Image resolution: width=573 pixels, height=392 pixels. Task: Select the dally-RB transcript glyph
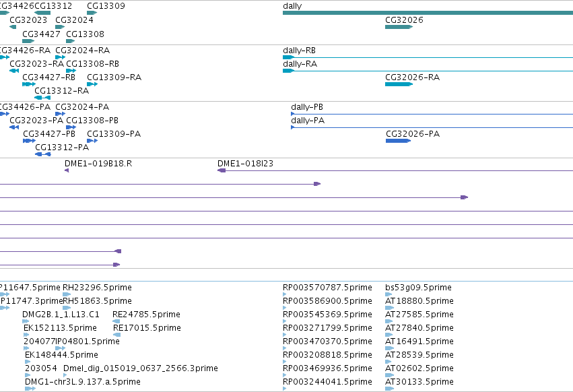tap(428, 57)
